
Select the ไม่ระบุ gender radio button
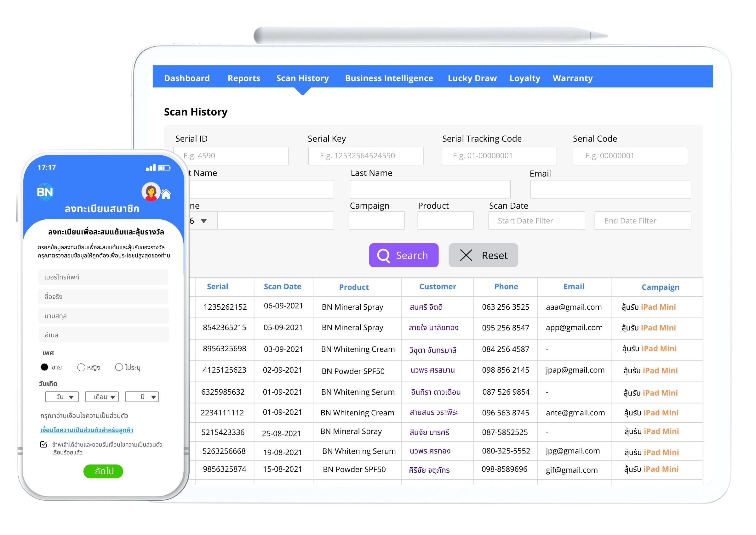(119, 367)
